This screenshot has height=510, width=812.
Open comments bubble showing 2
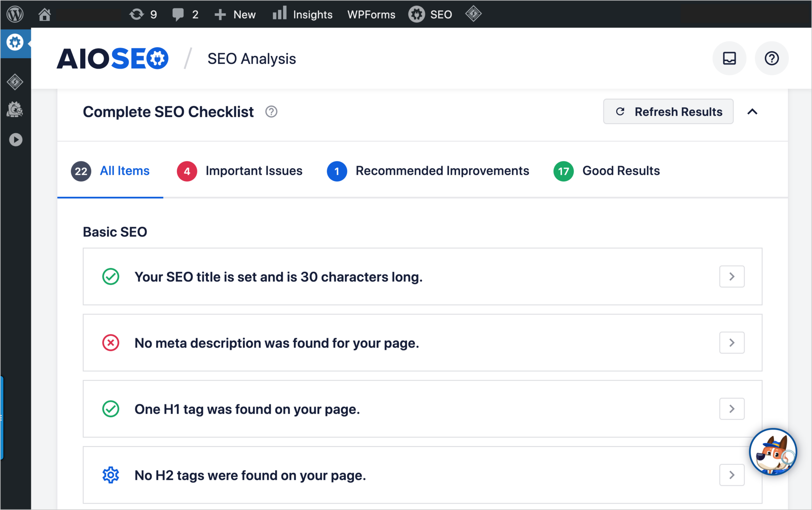(186, 15)
